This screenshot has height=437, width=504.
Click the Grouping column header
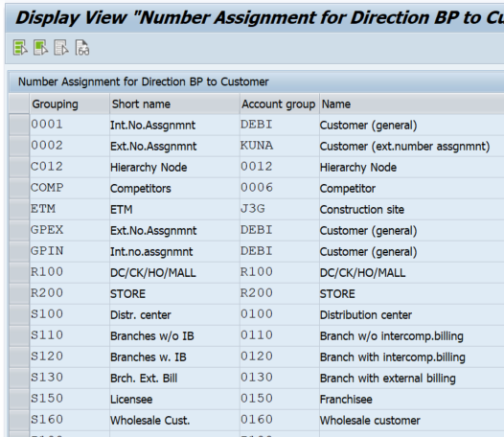click(x=69, y=104)
